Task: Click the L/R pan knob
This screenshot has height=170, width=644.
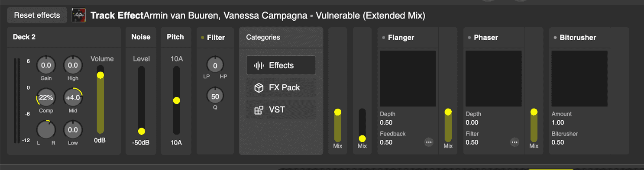Action: [46, 129]
